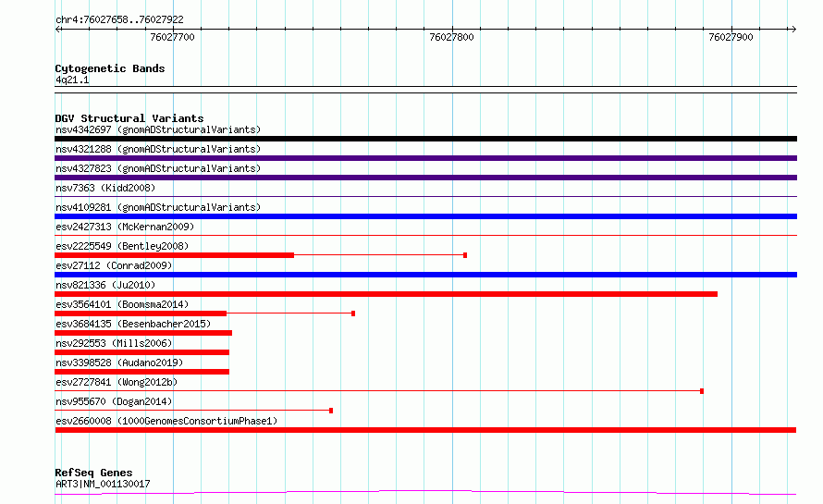Open variant esv3684135 (Besenbacher2015) label
Image resolution: width=823 pixels, height=504 pixels.
tap(133, 324)
